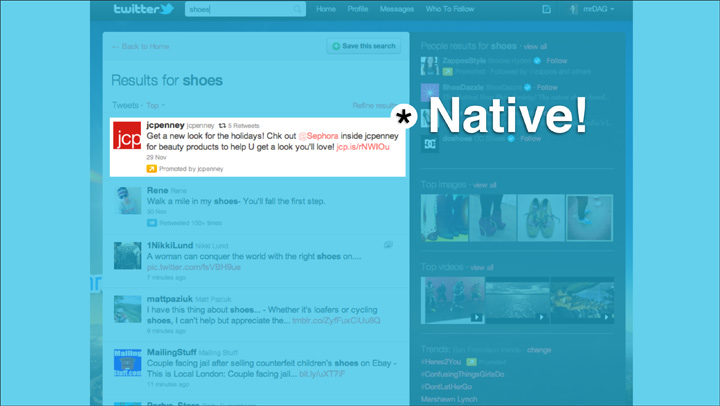
Task: Click the mrDAG account avatar icon
Action: tap(573, 9)
